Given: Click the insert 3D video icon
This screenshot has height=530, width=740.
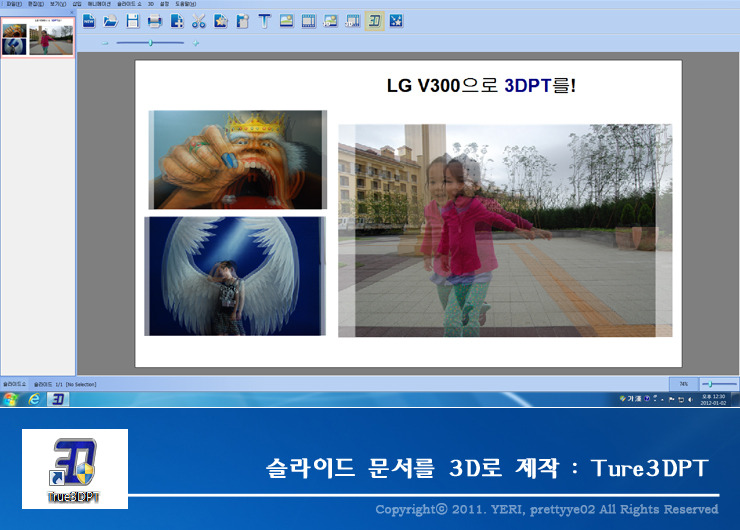Looking at the screenshot, I should click(353, 21).
